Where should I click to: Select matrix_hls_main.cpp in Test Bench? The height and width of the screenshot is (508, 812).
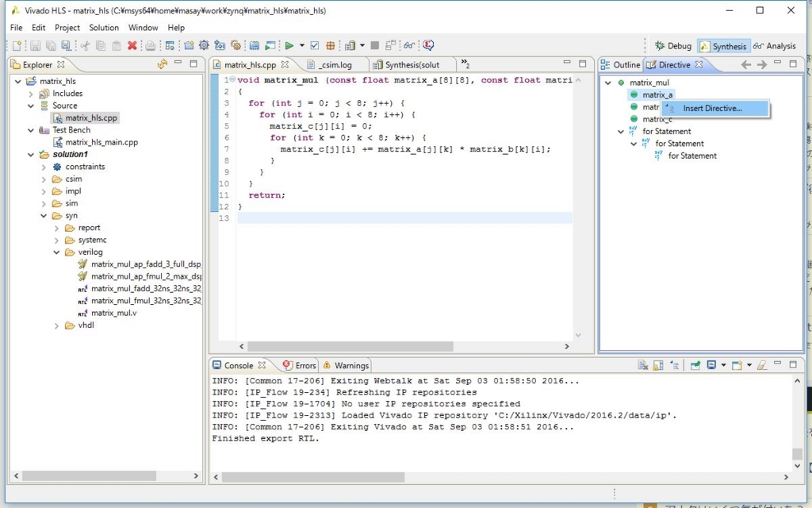pos(101,142)
